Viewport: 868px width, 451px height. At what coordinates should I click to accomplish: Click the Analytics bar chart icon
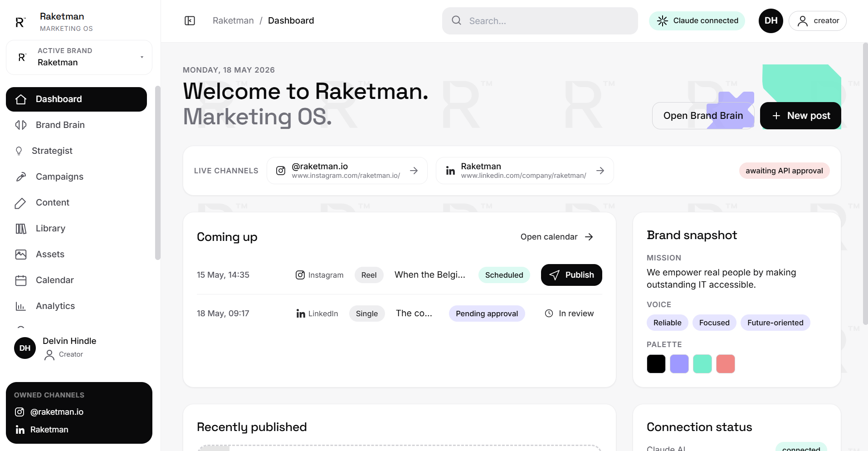(x=21, y=306)
